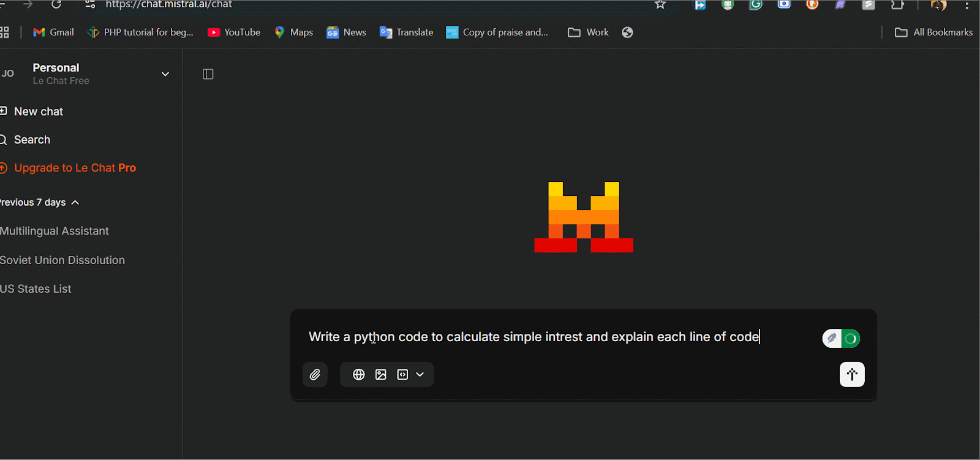The height and width of the screenshot is (460, 980).
Task: Click the gray S extension icon
Action: pos(869,4)
